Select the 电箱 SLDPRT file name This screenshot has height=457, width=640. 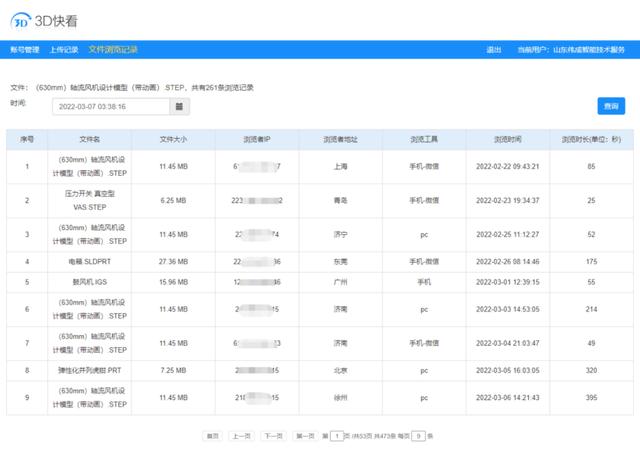90,262
